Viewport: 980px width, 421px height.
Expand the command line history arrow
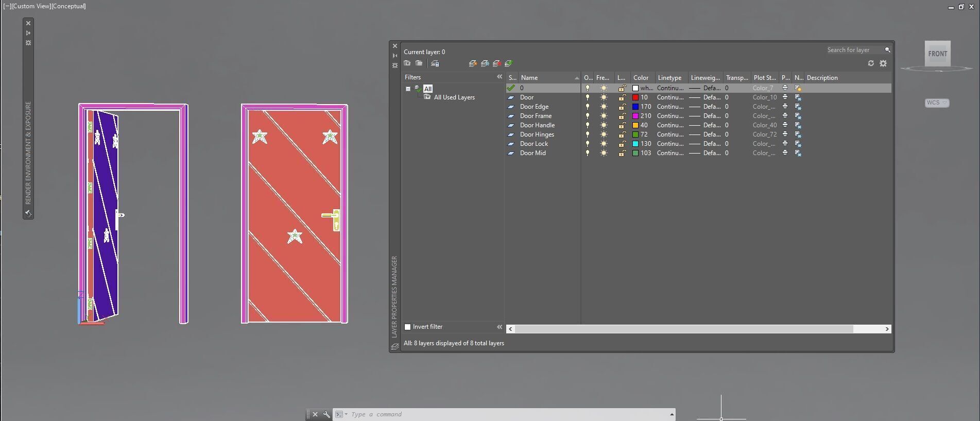[x=672, y=414]
